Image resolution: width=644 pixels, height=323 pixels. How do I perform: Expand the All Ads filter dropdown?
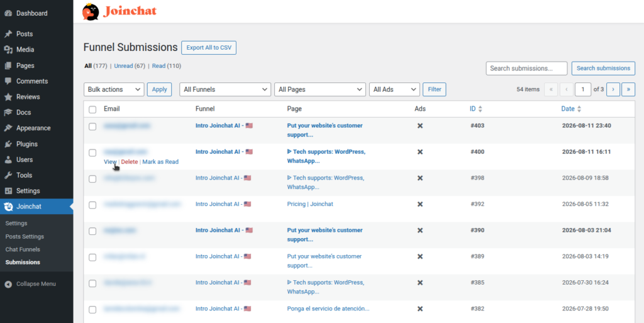click(x=394, y=89)
